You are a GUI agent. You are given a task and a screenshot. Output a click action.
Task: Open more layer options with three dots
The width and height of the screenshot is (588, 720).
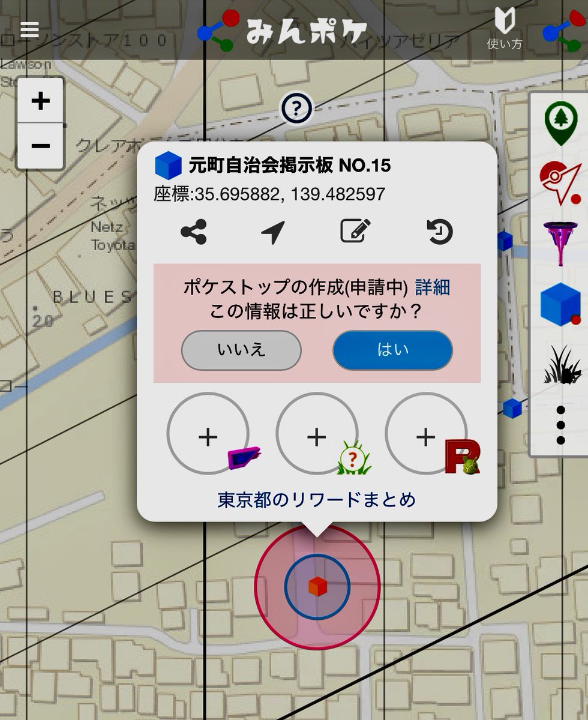coord(561,425)
